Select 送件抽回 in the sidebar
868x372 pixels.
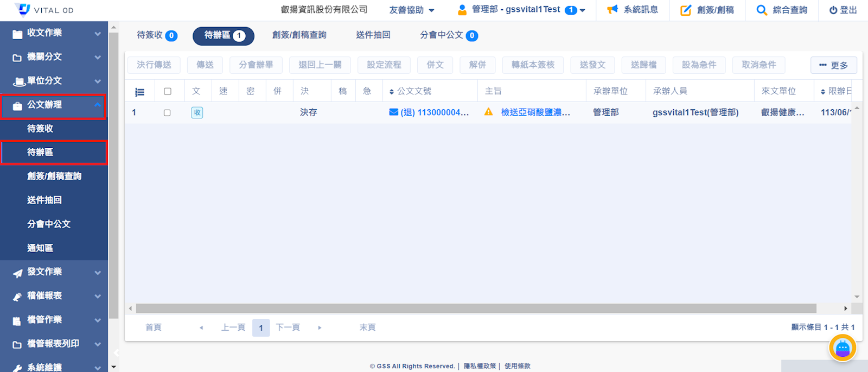click(44, 200)
